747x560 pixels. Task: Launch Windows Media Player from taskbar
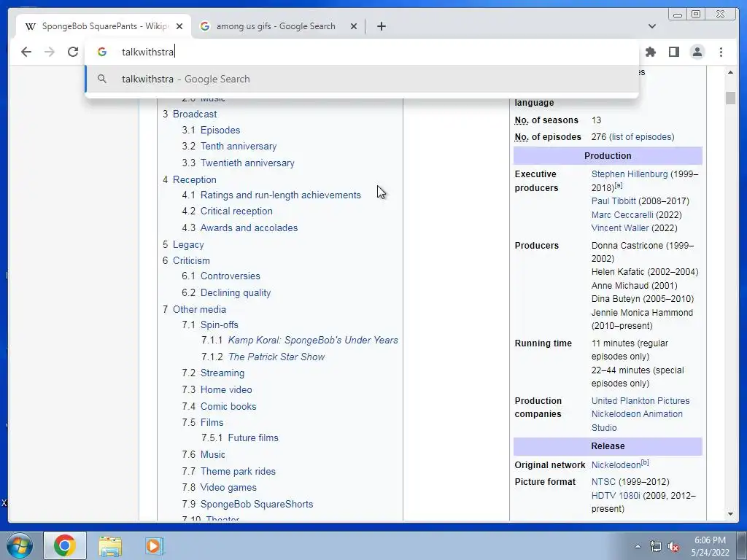[155, 546]
